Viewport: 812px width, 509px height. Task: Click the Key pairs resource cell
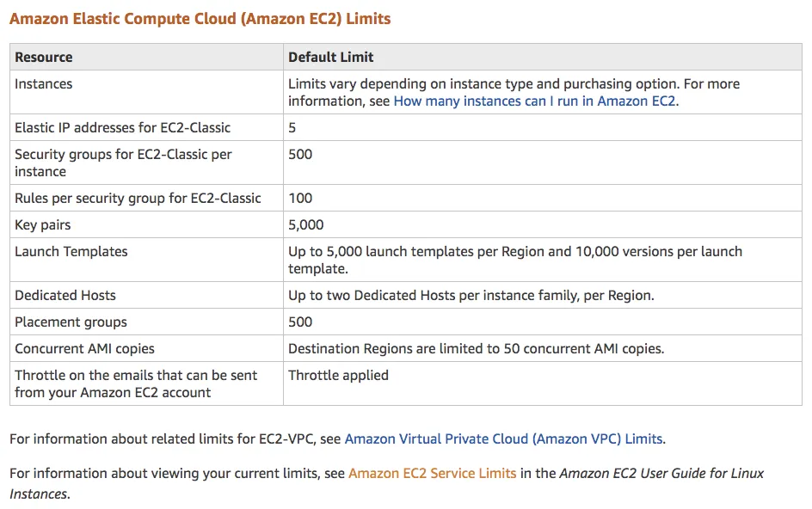pos(43,224)
